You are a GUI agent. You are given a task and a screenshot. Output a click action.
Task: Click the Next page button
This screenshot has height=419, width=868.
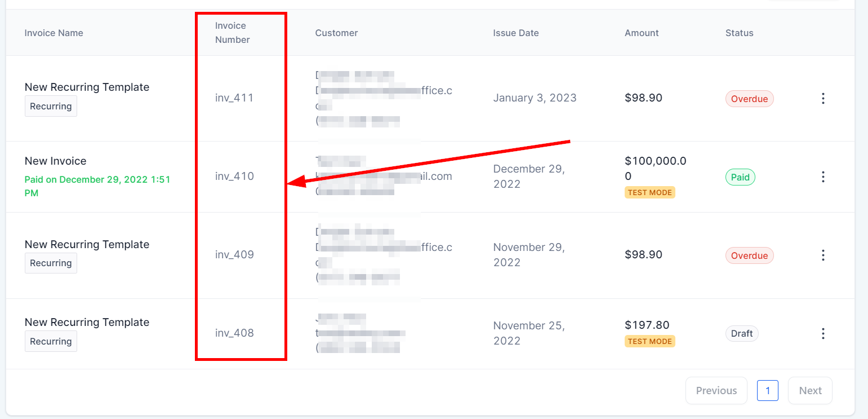810,390
